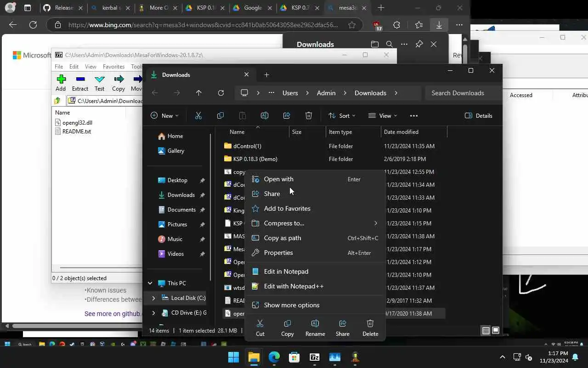Pin the Edge Downloads panel

[419, 44]
